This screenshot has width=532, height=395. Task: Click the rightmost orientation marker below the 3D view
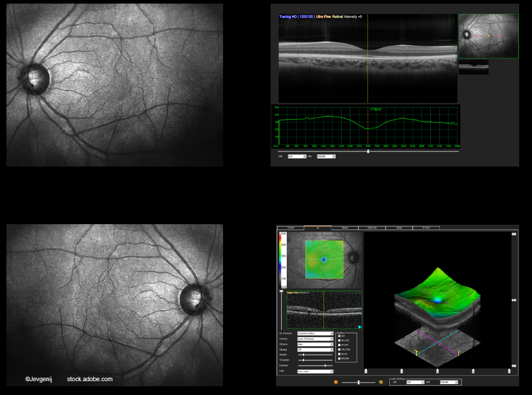point(509,371)
